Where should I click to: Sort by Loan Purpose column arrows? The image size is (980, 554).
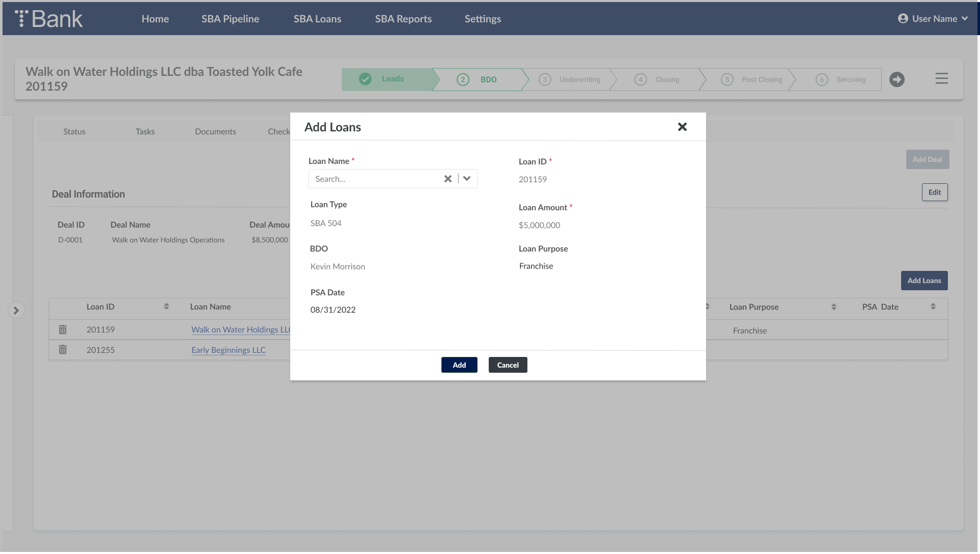833,307
